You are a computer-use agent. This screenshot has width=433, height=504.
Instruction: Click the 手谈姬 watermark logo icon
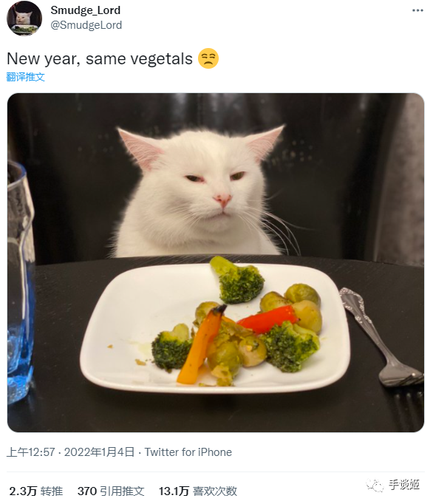(x=375, y=485)
